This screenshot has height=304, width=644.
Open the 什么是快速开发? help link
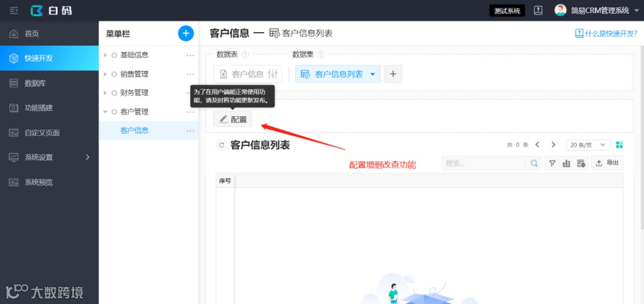coord(606,33)
